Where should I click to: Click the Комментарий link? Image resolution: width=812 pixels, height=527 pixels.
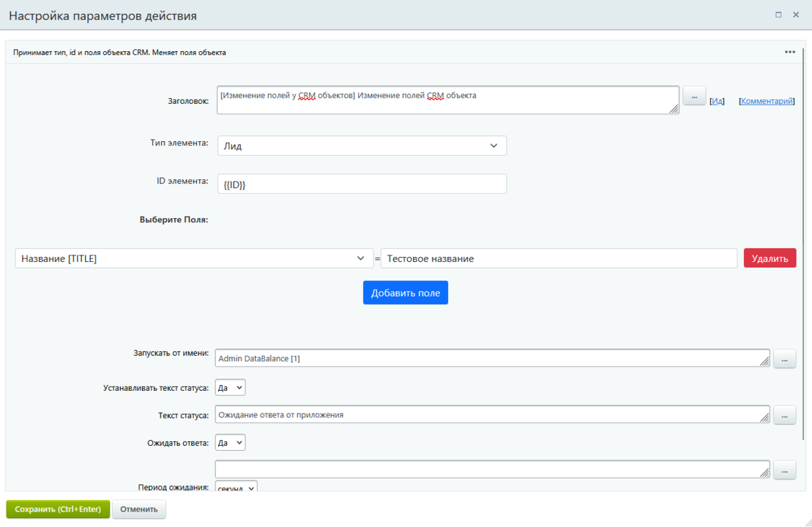click(767, 101)
